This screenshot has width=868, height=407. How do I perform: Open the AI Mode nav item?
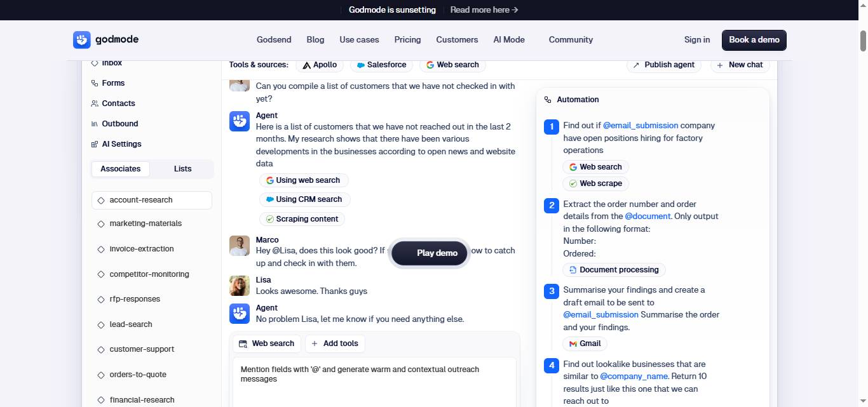click(509, 39)
